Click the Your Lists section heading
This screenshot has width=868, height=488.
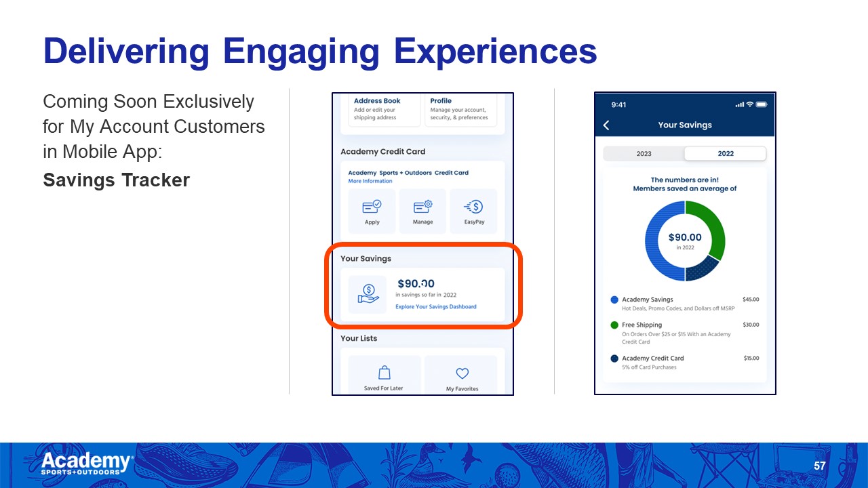coord(359,338)
